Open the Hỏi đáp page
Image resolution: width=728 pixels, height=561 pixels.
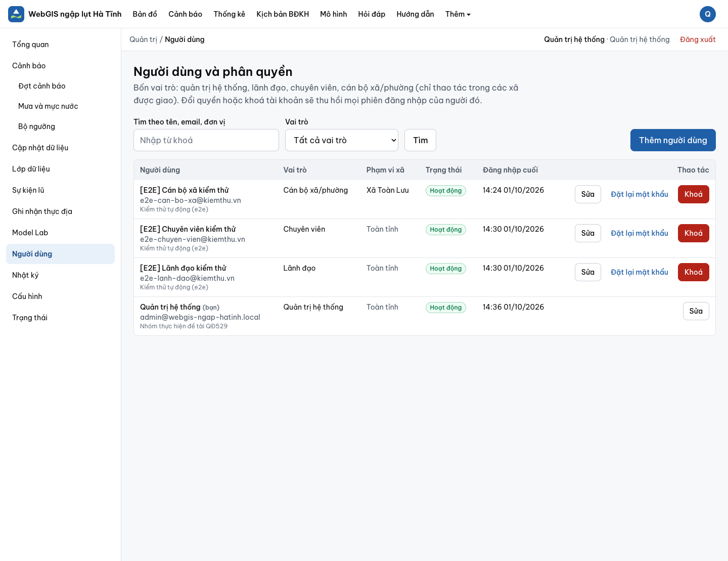point(372,14)
